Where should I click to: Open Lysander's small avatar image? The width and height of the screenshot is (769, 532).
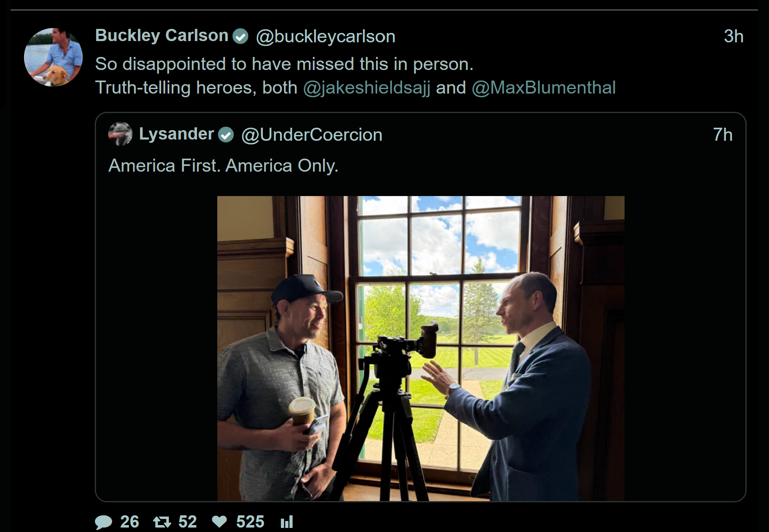pyautogui.click(x=120, y=134)
